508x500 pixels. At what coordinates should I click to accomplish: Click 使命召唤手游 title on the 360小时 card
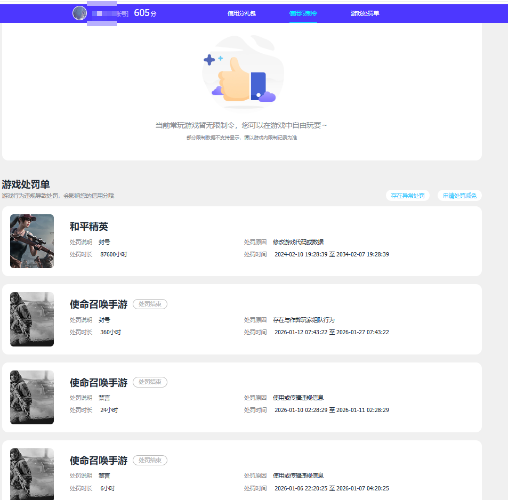click(x=99, y=304)
